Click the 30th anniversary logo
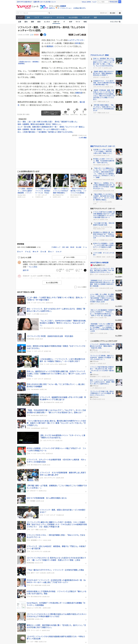The width and height of the screenshot is (138, 644). [x=44, y=7]
